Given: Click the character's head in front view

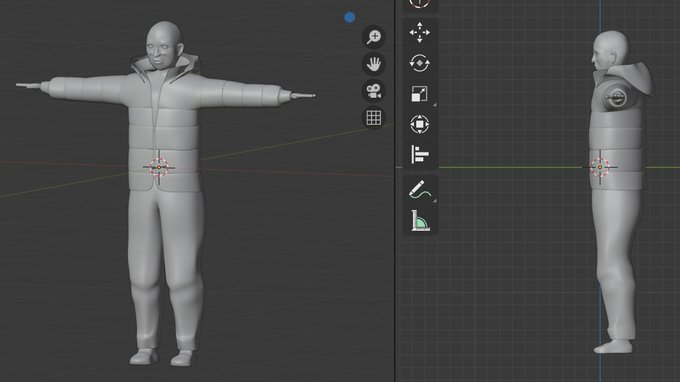Looking at the screenshot, I should coord(164,46).
